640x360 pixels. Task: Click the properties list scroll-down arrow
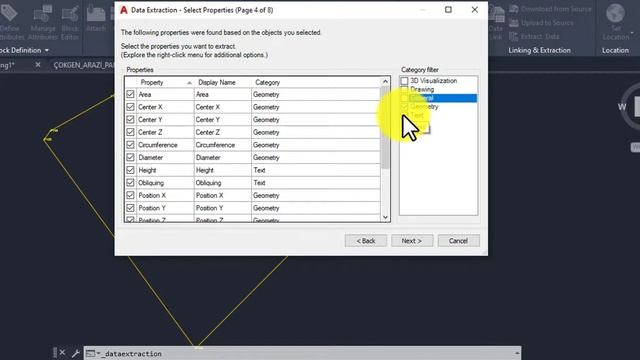click(385, 217)
